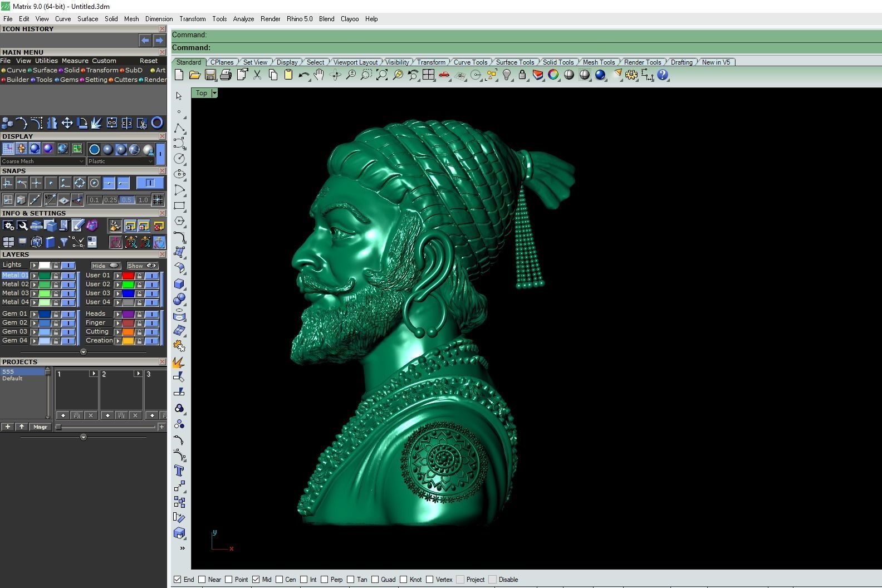The height and width of the screenshot is (588, 882).
Task: Click the wrench magnifier icon in Info & Settings
Action: coord(22,226)
